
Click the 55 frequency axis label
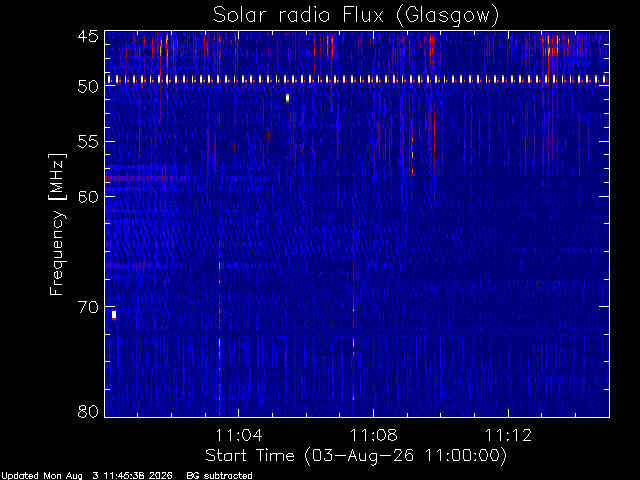[88, 142]
